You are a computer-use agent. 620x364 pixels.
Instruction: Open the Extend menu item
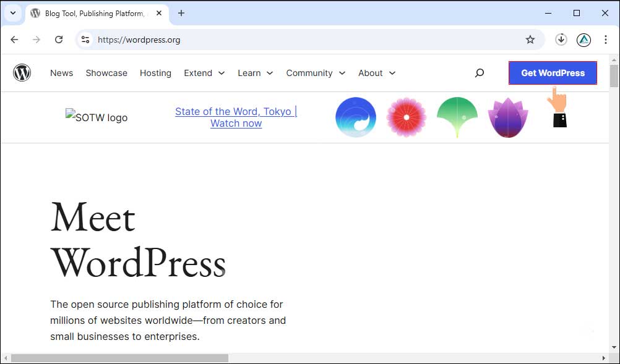[198, 73]
